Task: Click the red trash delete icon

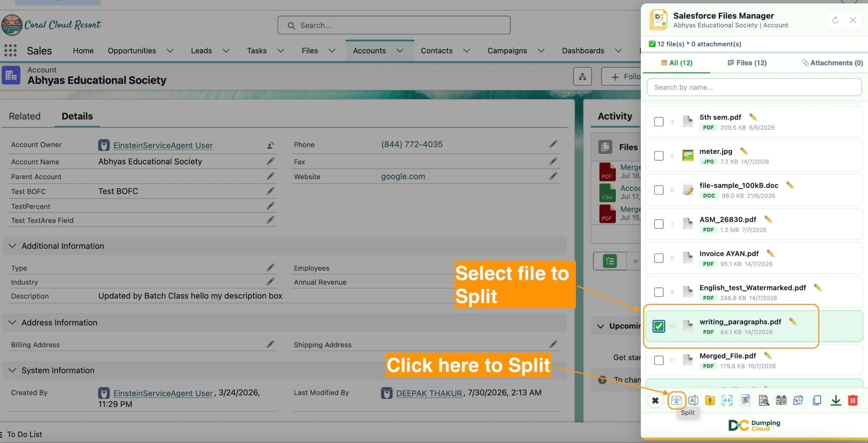Action: (x=853, y=400)
